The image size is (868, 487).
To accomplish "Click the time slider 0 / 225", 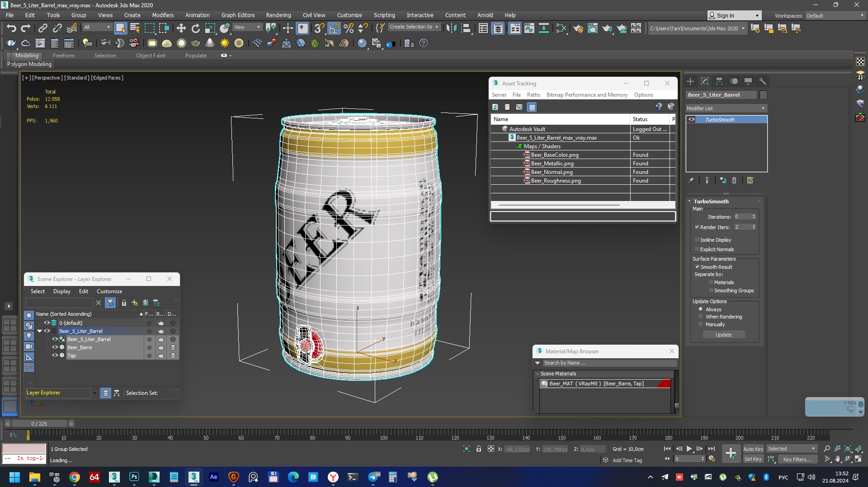I will tap(39, 424).
